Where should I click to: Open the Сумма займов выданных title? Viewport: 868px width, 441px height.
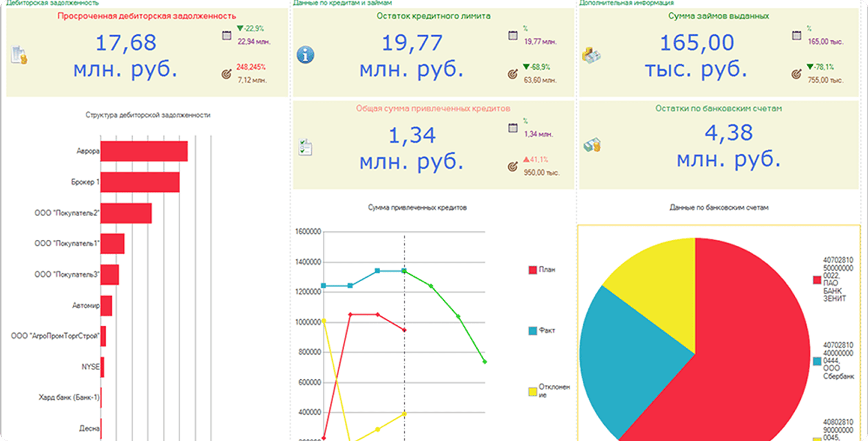point(719,16)
